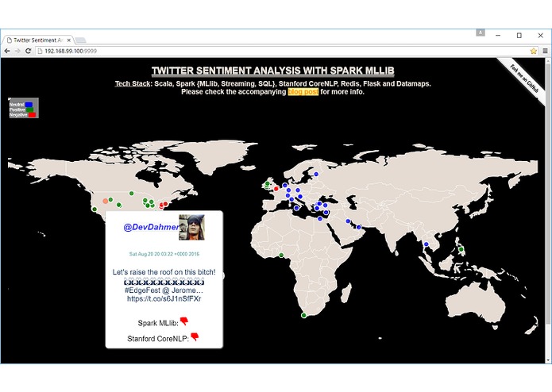Click the Spark MLlib thumbs-down icon

click(x=184, y=321)
